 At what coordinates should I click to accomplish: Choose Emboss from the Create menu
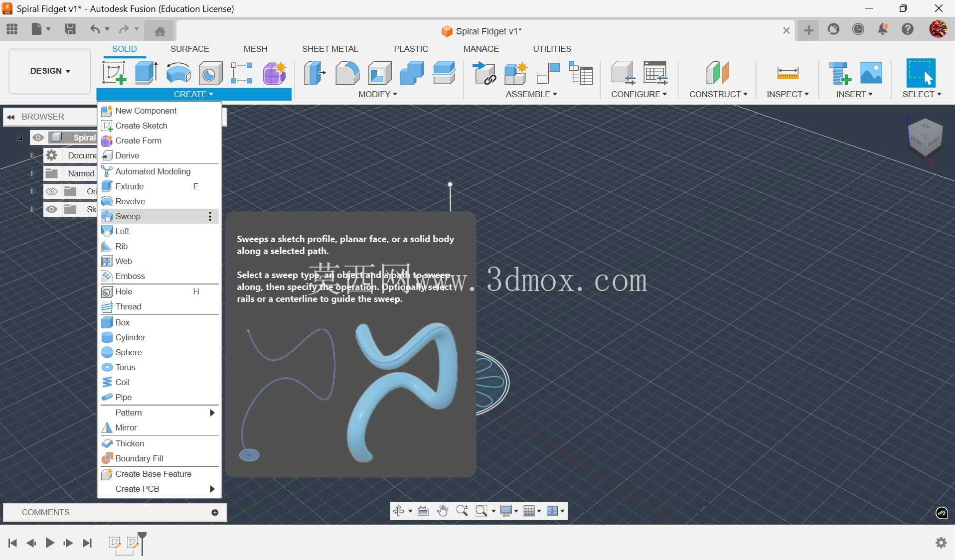click(159, 276)
